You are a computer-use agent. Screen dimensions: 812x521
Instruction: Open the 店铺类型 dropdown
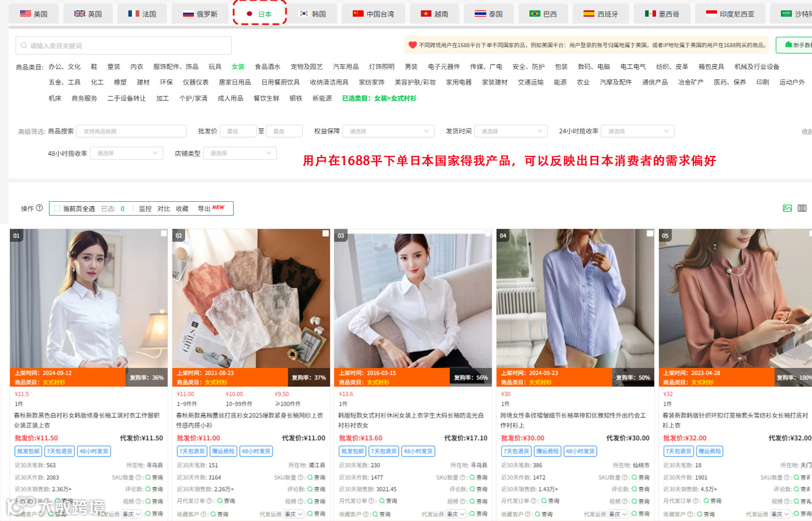coord(240,153)
